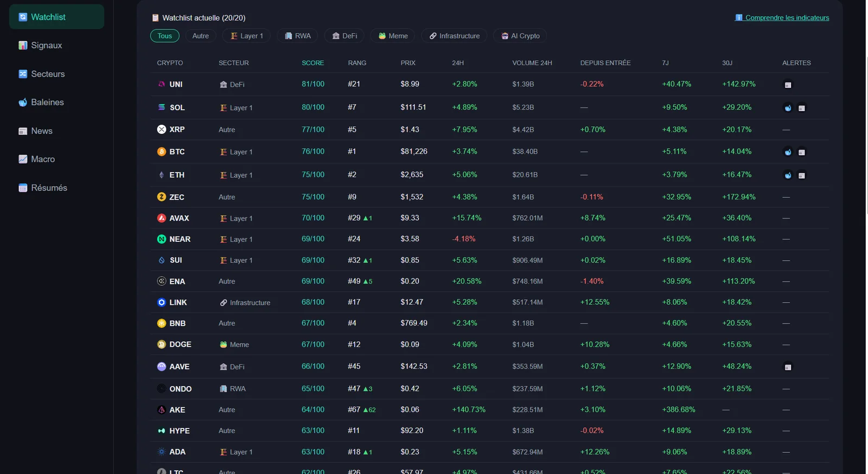Click the XRP coin logo
868x474 pixels.
[161, 129]
